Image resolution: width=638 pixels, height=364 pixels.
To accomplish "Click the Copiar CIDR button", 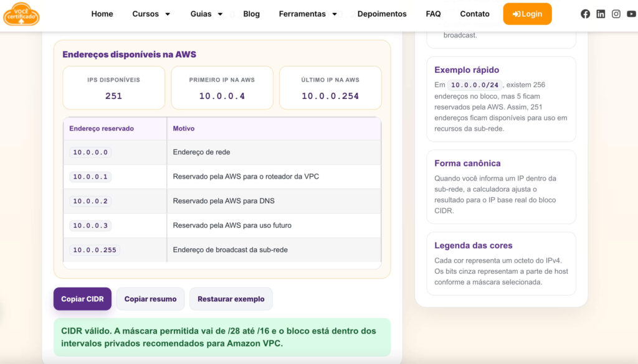I will point(82,299).
